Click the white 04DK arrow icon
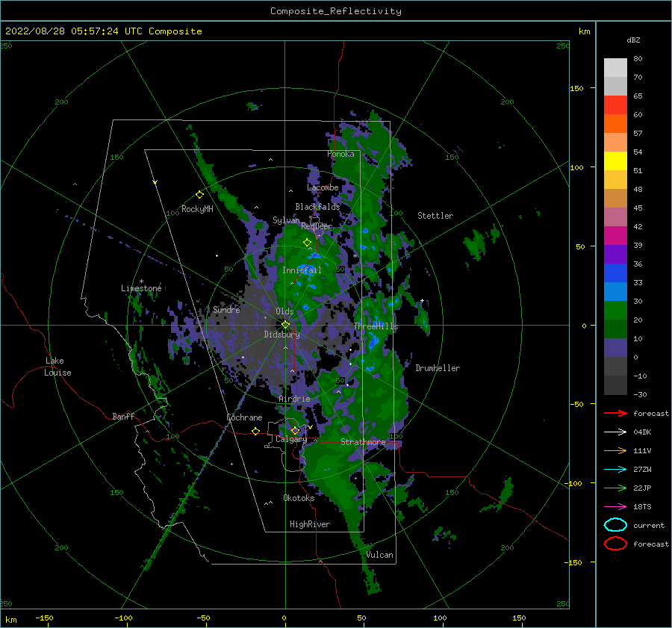The height and width of the screenshot is (628, 672). click(615, 432)
